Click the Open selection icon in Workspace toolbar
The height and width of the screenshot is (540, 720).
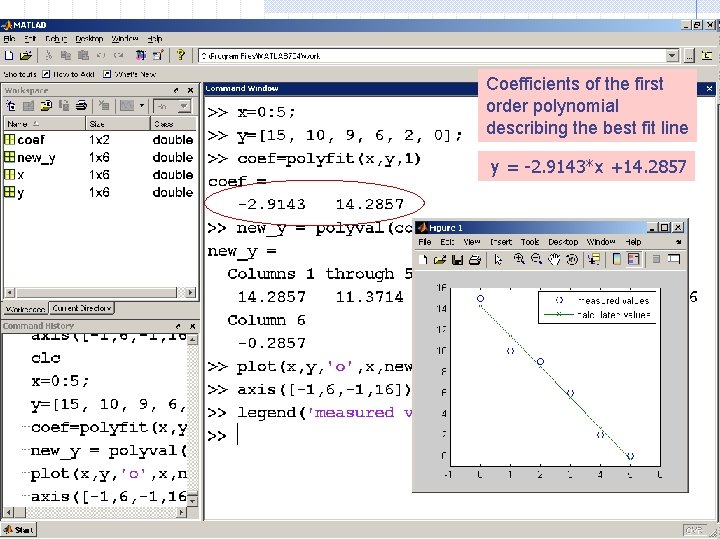point(28,106)
